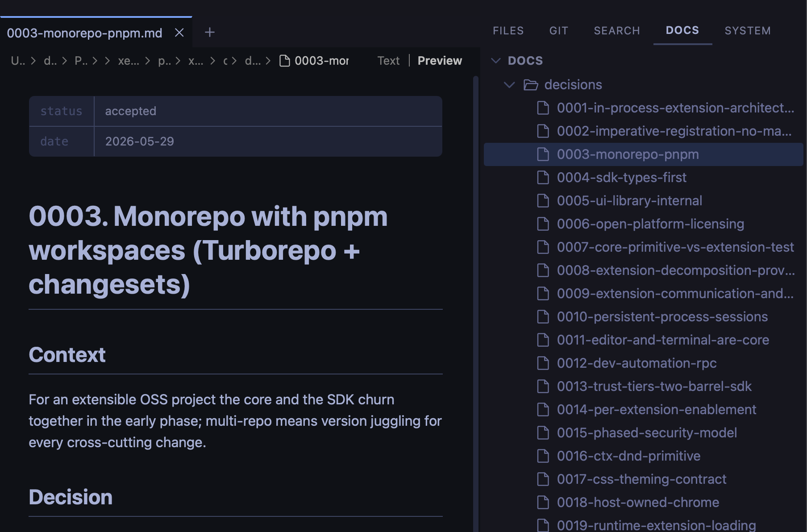This screenshot has height=532, width=807.
Task: Click file icon for 0008-extension-decomposition
Action: (x=543, y=270)
